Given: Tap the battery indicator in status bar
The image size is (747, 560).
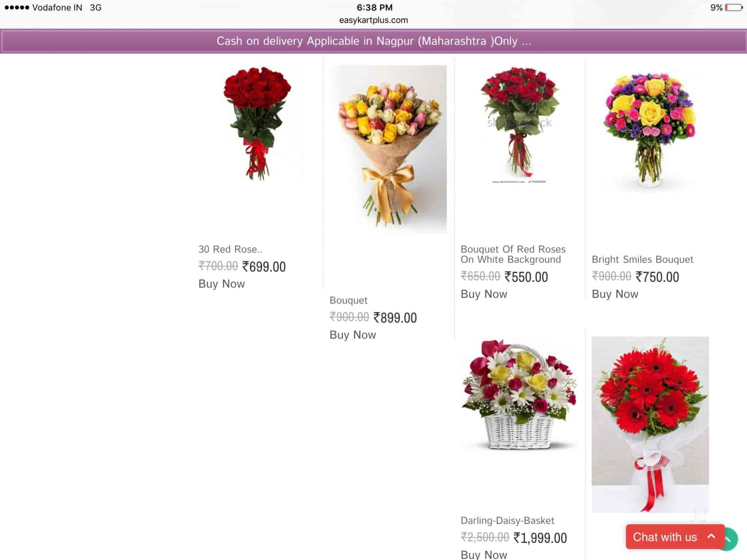Looking at the screenshot, I should pyautogui.click(x=734, y=7).
